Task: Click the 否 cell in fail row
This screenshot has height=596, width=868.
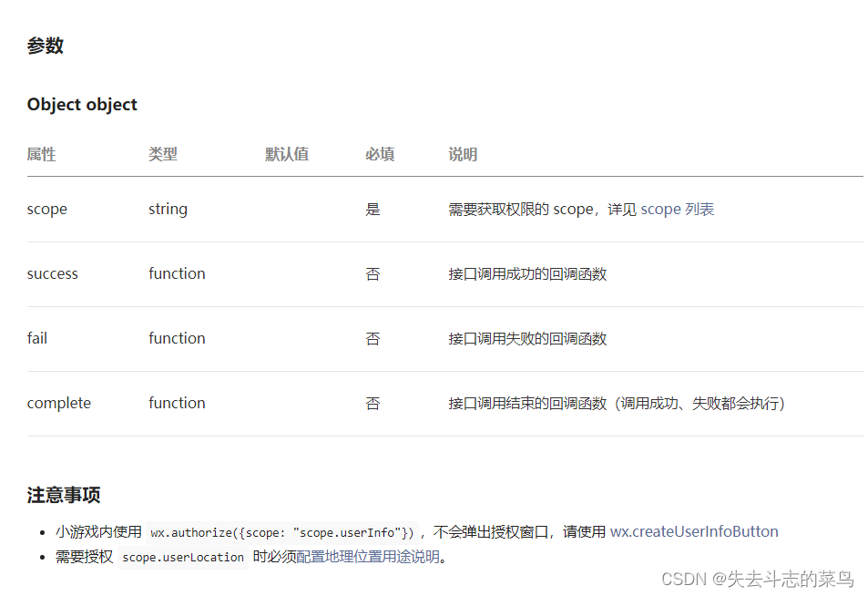Action: tap(373, 339)
